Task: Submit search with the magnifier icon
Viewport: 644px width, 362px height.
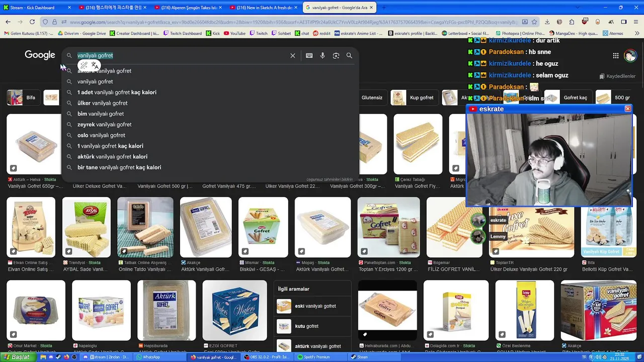Action: click(349, 56)
